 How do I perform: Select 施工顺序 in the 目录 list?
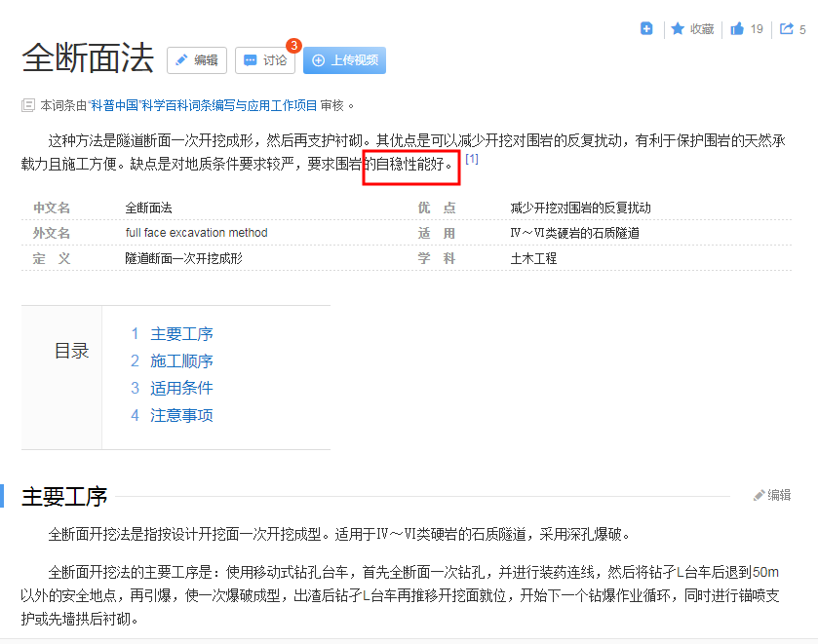181,361
